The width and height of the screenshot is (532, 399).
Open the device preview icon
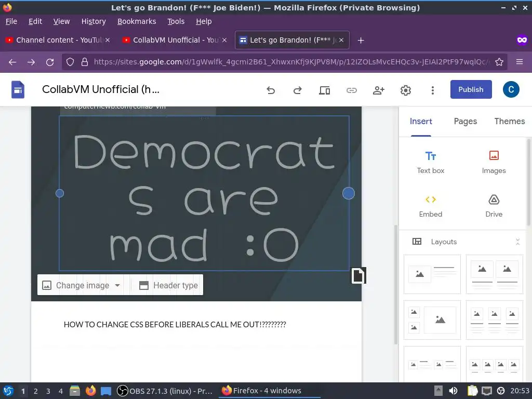(x=324, y=90)
